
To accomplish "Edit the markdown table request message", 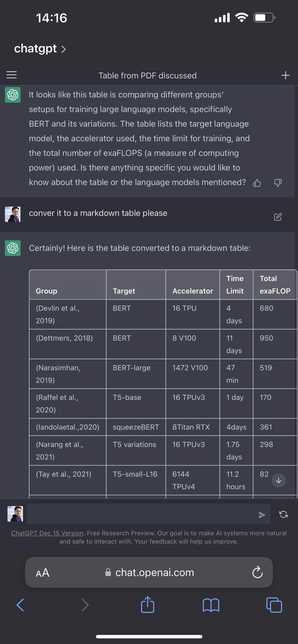I will pos(278,217).
